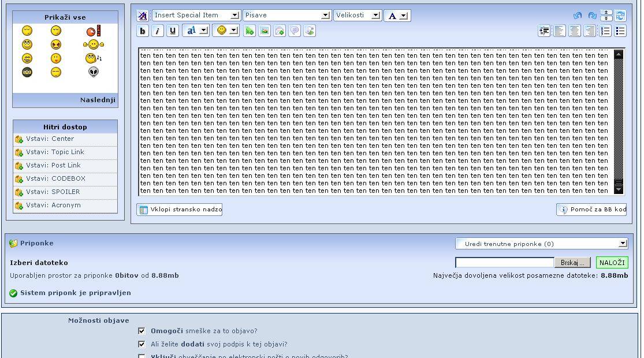Click the 'Možnosti objave' label
644x358 pixels.
[99, 320]
